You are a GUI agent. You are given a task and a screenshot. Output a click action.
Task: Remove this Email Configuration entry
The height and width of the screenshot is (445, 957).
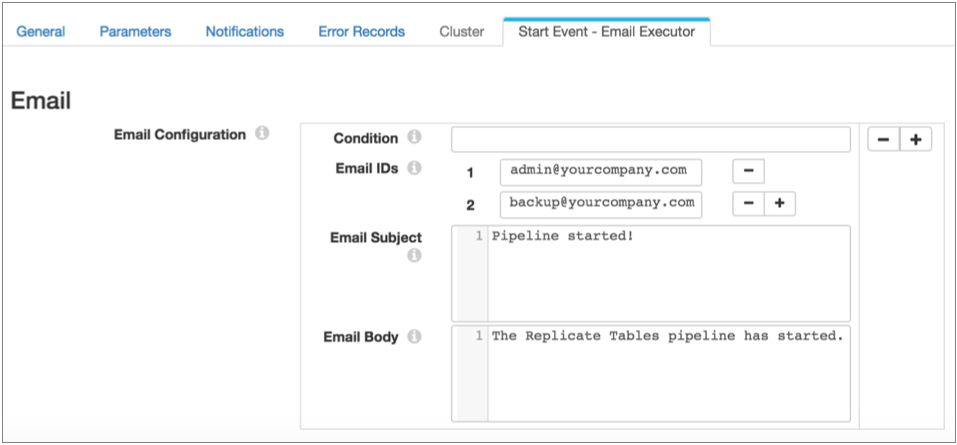883,139
